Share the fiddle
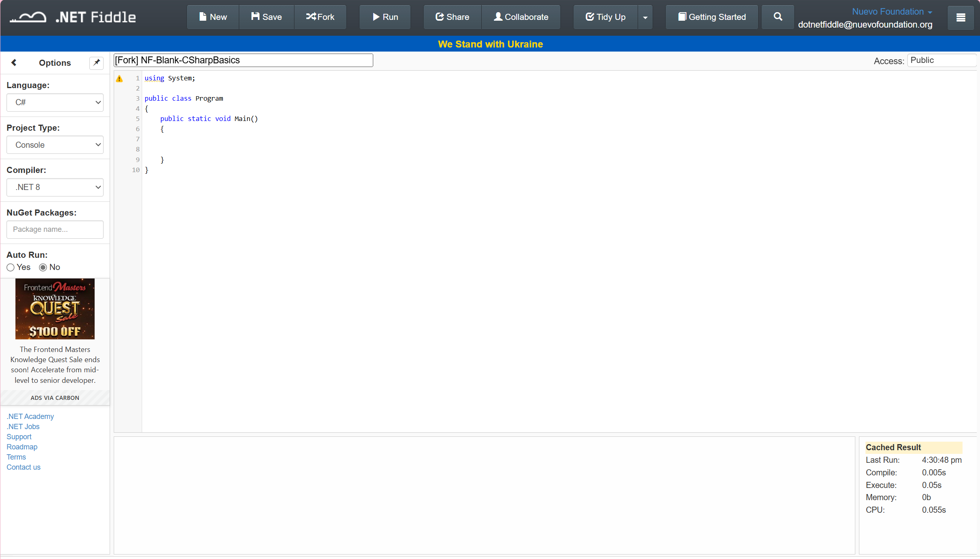980x559 pixels. coord(452,17)
